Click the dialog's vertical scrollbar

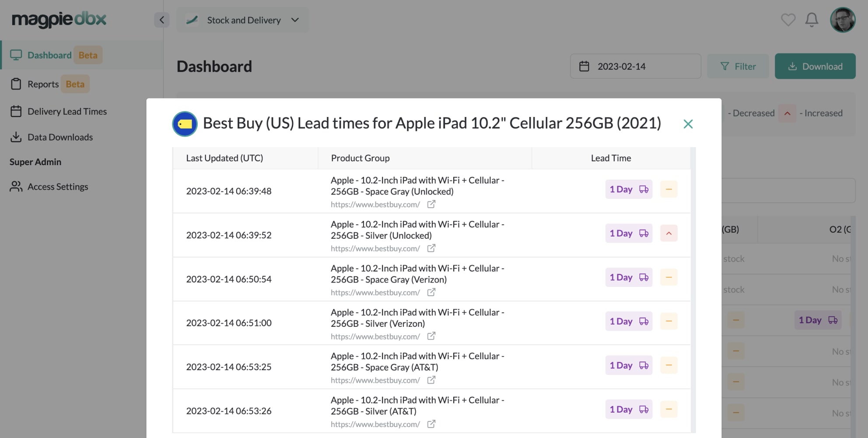tap(693, 290)
